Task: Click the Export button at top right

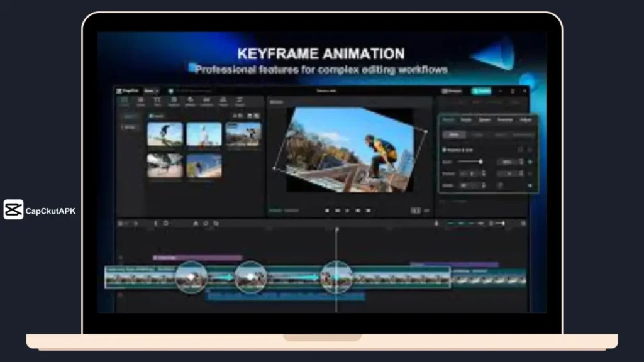Action: [x=482, y=90]
